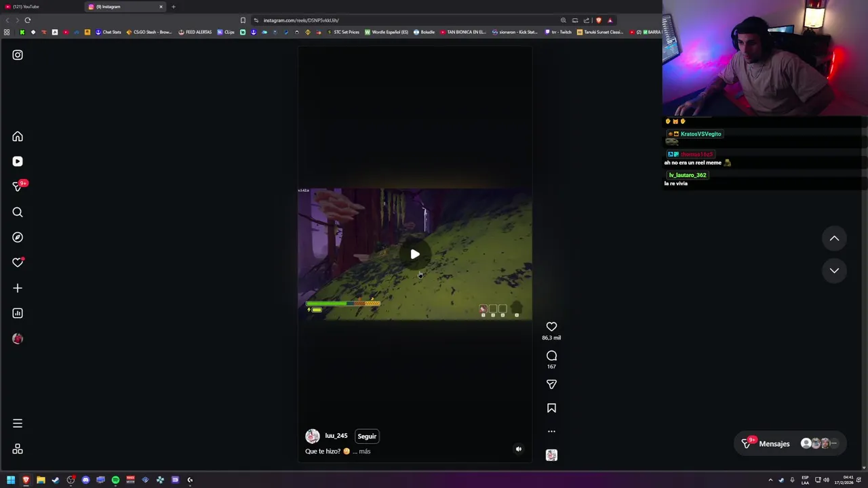
Task: Open Windows Start menu
Action: [x=11, y=480]
